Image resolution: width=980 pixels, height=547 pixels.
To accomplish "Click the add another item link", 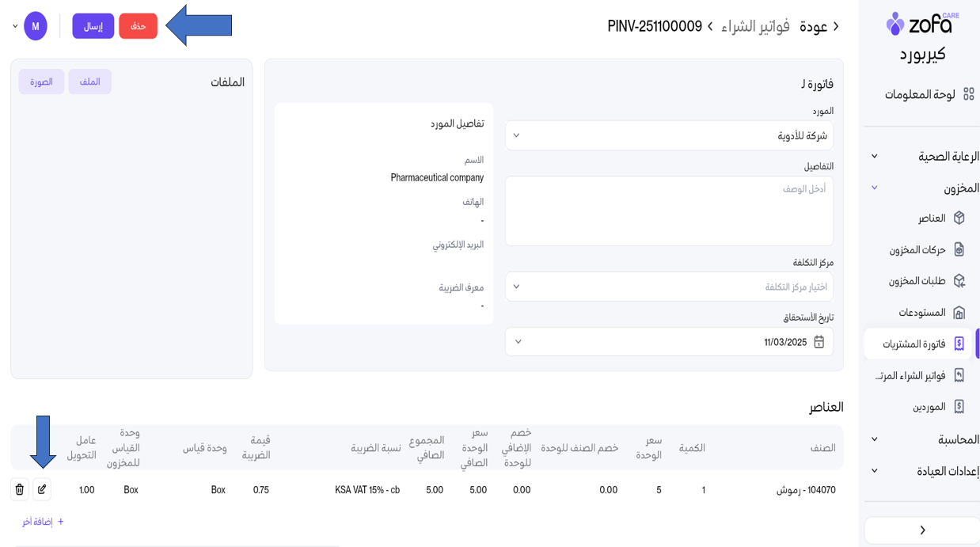I will point(43,522).
